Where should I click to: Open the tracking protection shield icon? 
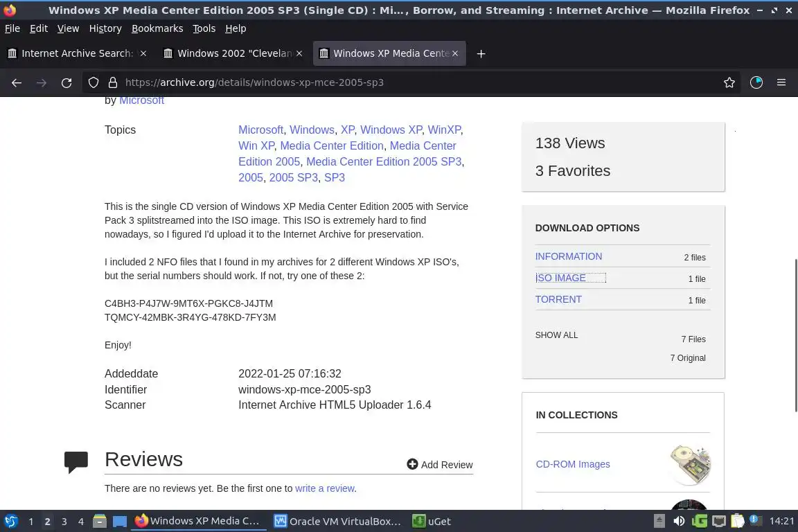click(93, 82)
